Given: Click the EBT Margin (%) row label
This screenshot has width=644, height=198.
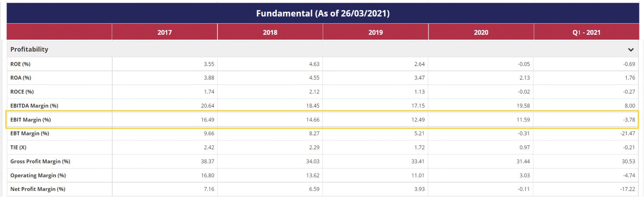Looking at the screenshot, I should coord(30,133).
